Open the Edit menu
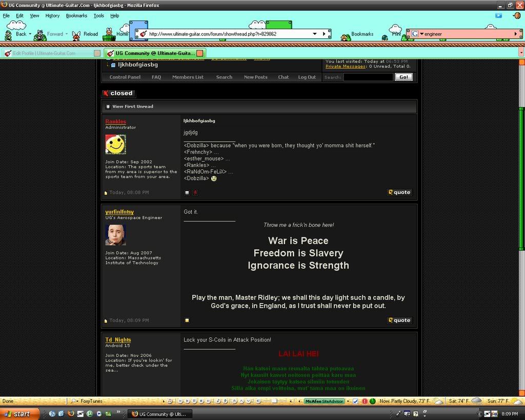This screenshot has width=525, height=420. (20, 16)
